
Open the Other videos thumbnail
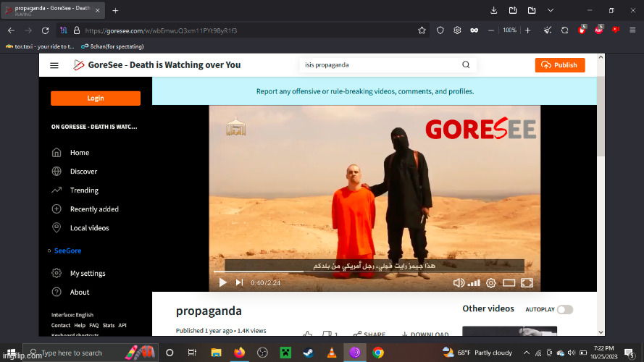click(509, 331)
